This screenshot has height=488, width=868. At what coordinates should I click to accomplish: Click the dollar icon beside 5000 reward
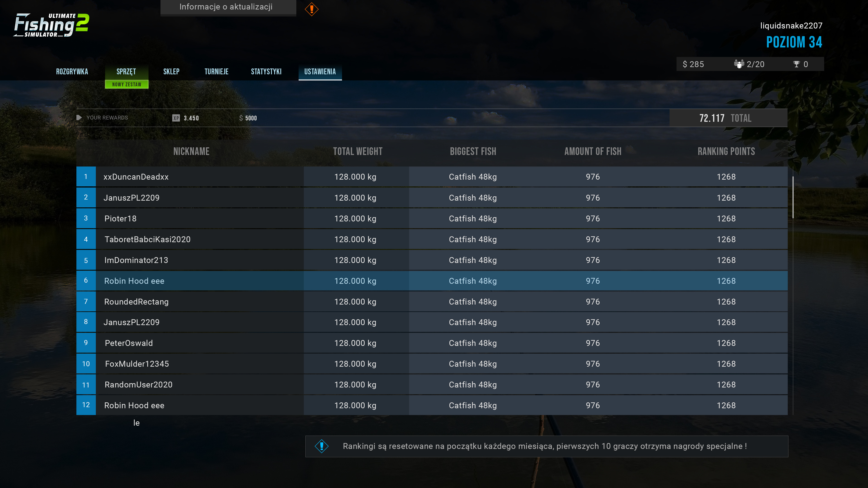[241, 118]
